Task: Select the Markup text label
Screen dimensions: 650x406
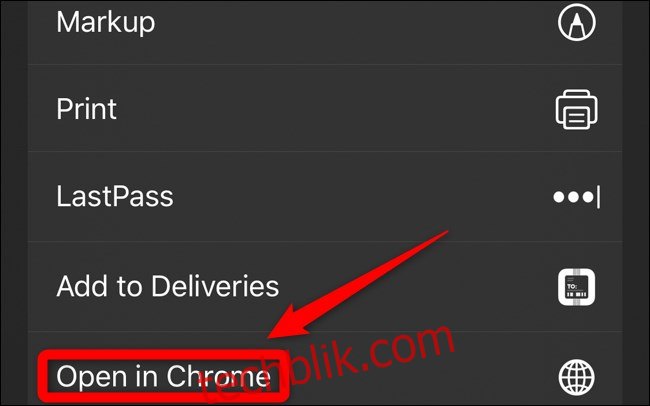Action: coord(106,23)
